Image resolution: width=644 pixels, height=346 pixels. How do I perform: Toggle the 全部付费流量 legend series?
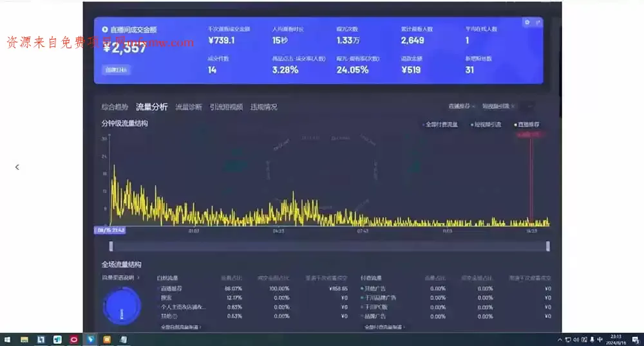tap(440, 125)
